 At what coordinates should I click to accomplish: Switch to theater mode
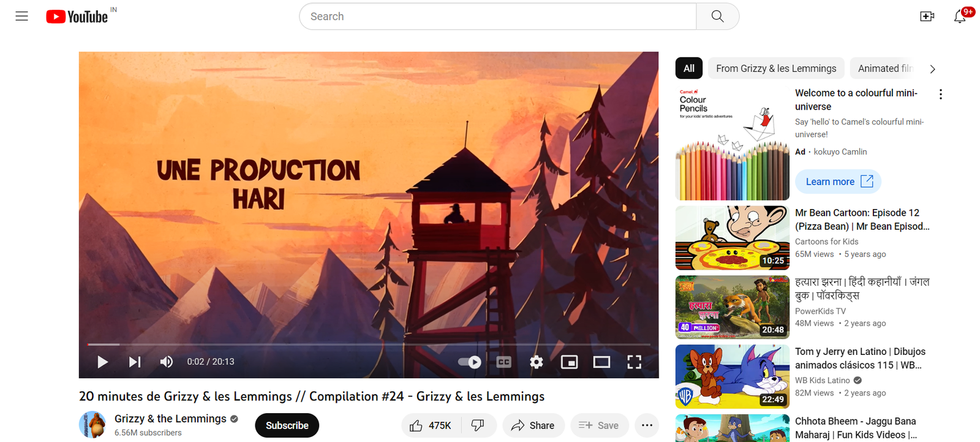601,362
